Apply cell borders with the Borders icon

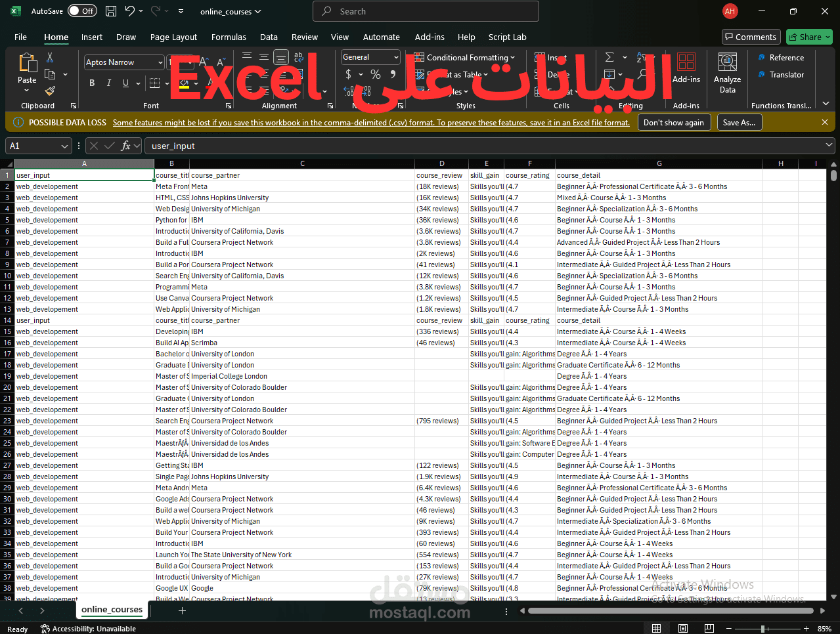tap(154, 83)
